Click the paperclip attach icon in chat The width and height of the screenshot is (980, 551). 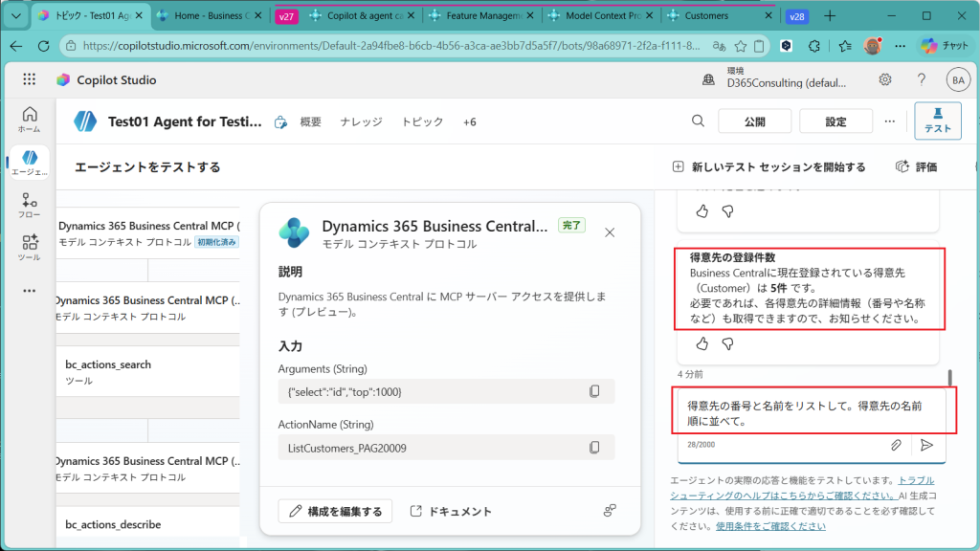coord(896,445)
